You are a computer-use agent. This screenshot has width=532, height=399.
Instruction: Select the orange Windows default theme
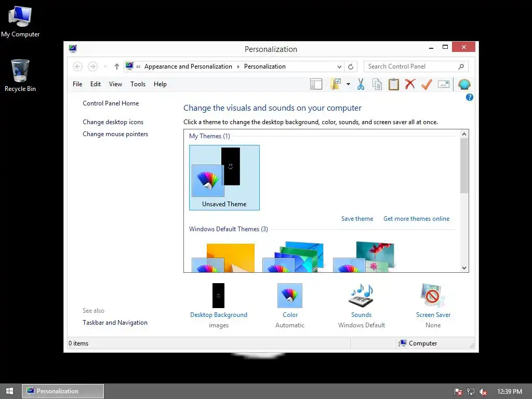pos(223,258)
